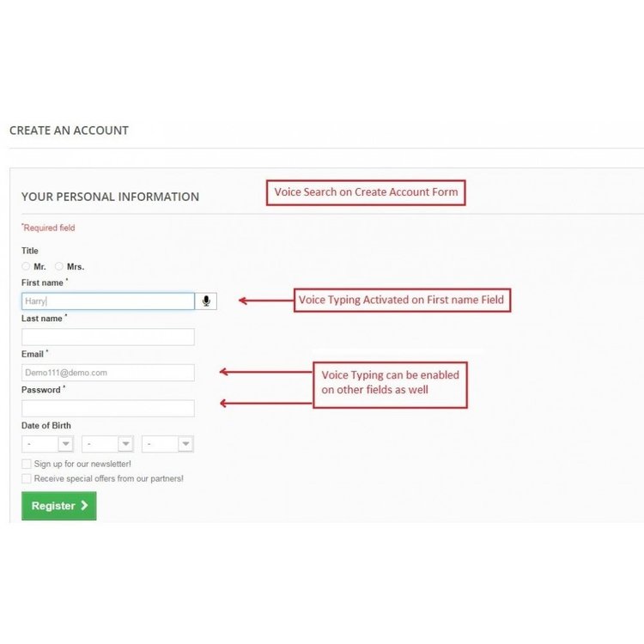
Task: Click the microphone voice typing icon
Action: 206,301
